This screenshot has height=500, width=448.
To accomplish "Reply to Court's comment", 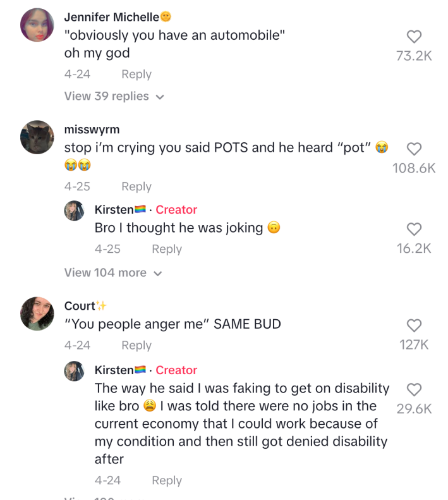I will [x=136, y=345].
